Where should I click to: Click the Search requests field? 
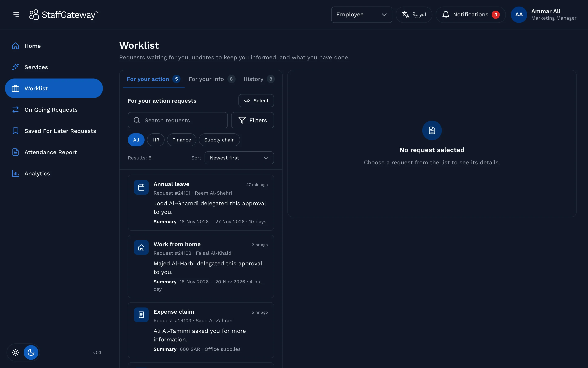coord(178,120)
